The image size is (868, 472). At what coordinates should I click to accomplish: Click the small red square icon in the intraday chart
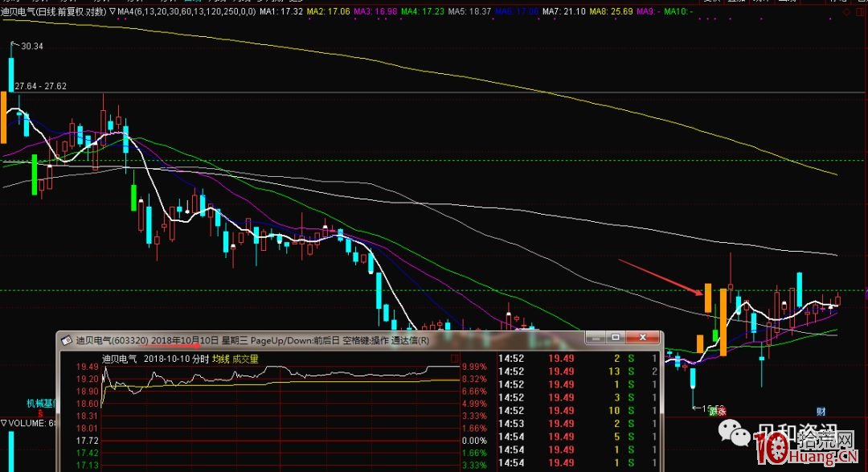pos(455,359)
